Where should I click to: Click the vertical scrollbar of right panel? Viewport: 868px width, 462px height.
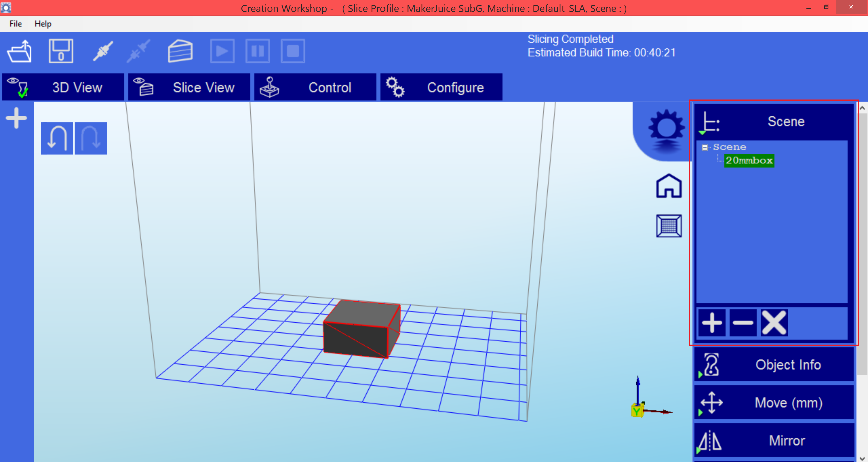point(863,244)
